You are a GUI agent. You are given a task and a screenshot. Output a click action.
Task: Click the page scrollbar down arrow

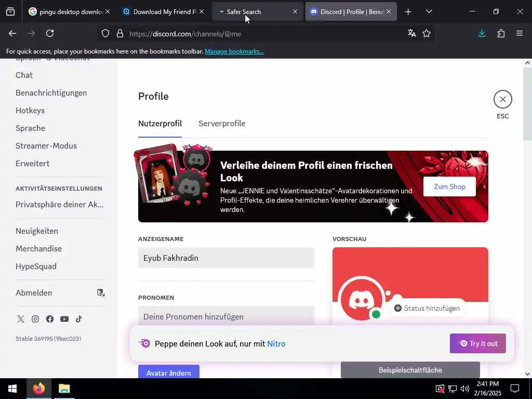pyautogui.click(x=527, y=374)
